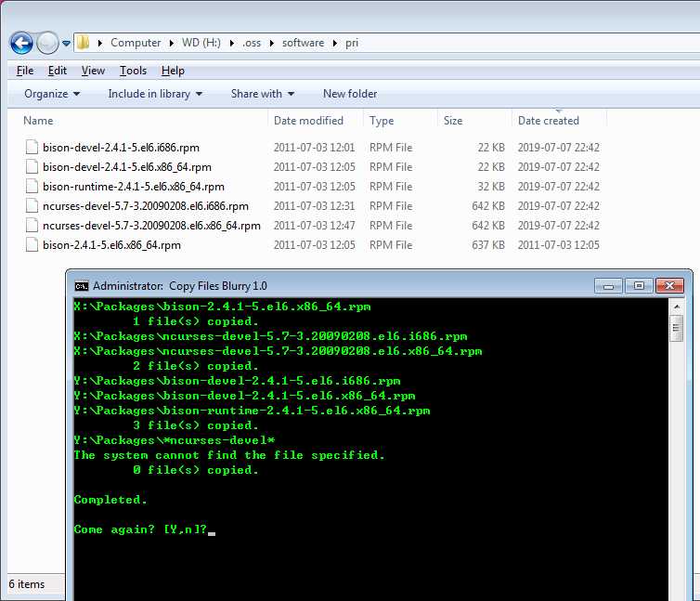Open the command prompt window system icon
The height and width of the screenshot is (601, 700).
click(x=82, y=286)
